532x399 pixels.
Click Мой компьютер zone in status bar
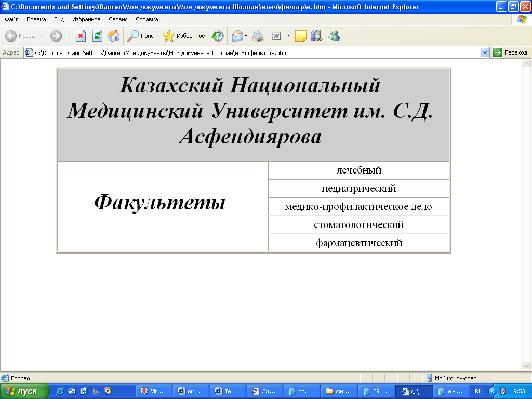[452, 378]
